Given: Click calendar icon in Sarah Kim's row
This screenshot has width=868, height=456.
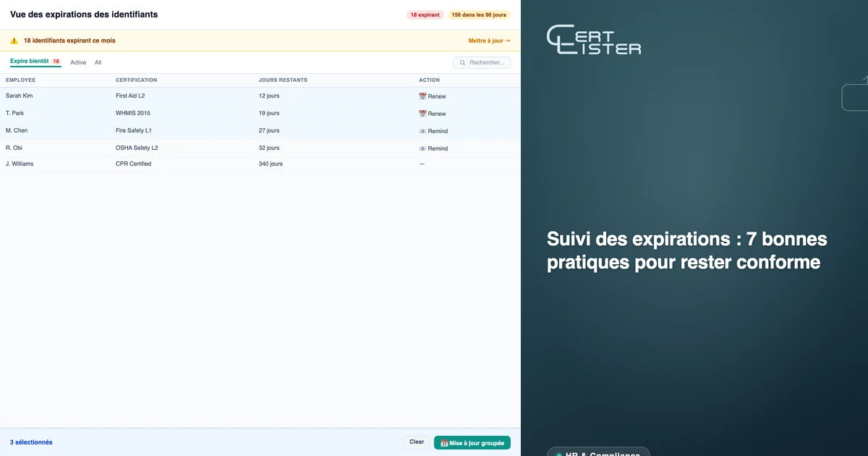Looking at the screenshot, I should tap(423, 96).
